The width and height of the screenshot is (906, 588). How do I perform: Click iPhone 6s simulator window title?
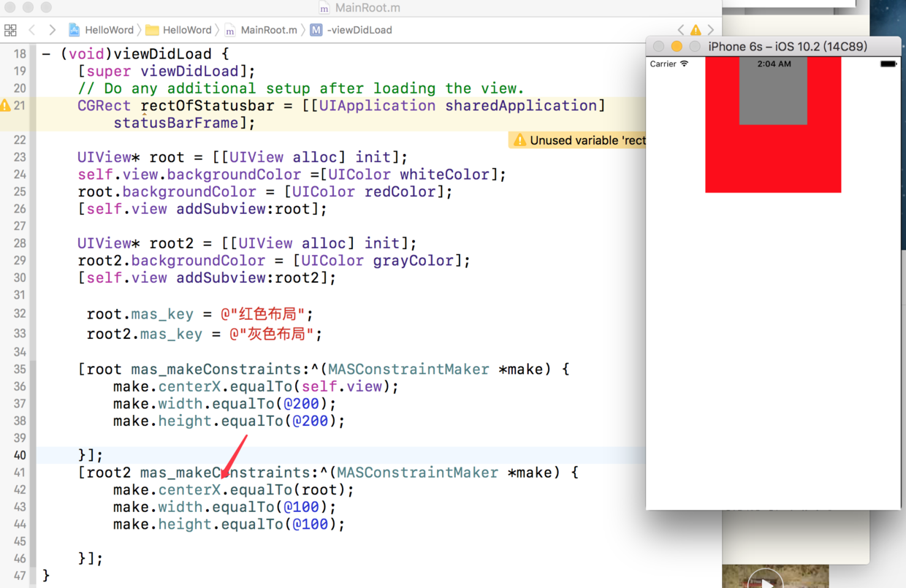click(x=788, y=46)
